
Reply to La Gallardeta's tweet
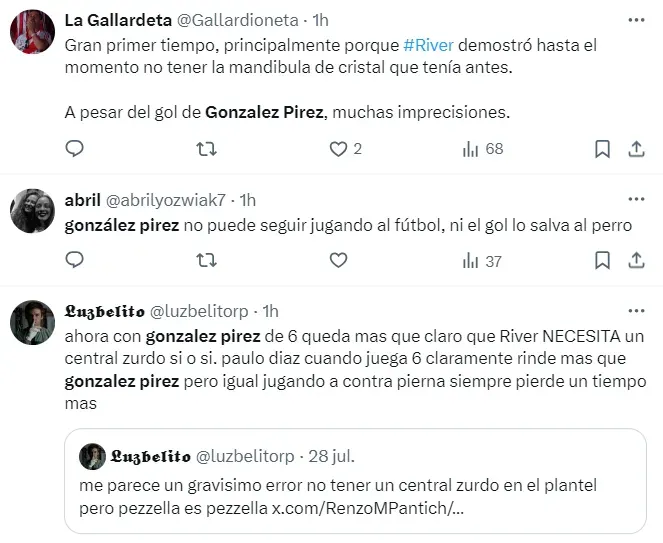click(75, 149)
